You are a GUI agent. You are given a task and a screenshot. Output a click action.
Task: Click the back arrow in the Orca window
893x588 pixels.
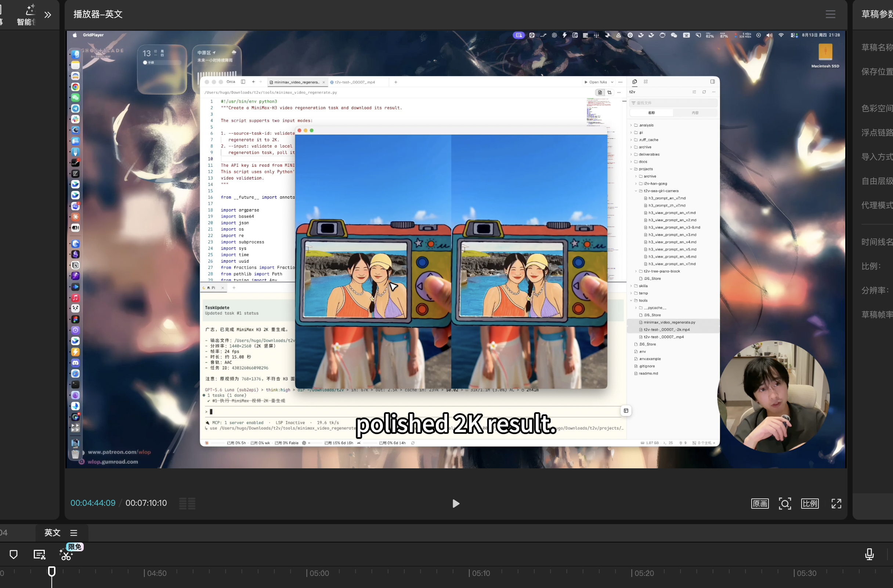(254, 82)
